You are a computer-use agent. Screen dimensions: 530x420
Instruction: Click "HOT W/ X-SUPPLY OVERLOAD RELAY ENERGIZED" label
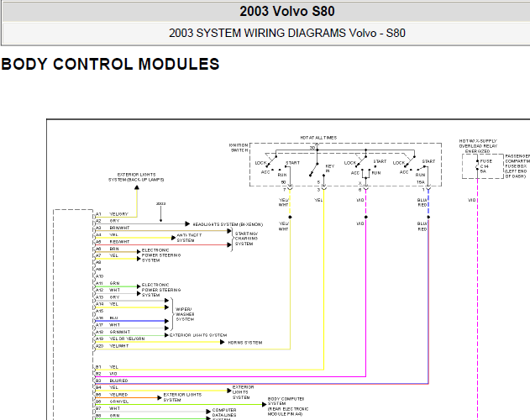(x=478, y=146)
